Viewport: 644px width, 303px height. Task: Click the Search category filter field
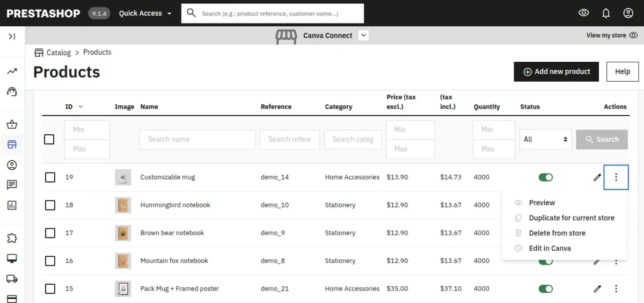[353, 139]
